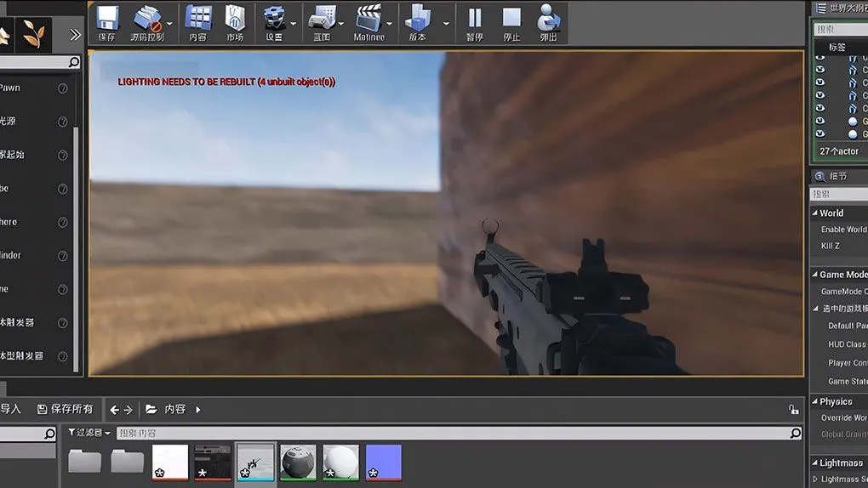
Task: Open the 过滤器 filters dropdown
Action: coord(89,433)
